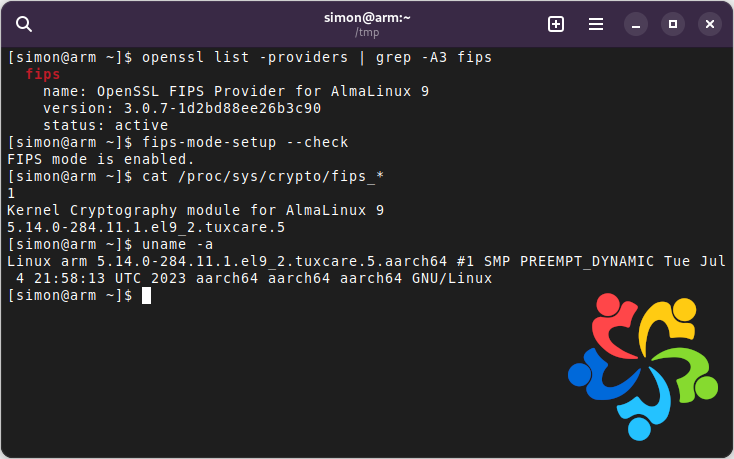Click the new tab plus icon

pos(556,24)
